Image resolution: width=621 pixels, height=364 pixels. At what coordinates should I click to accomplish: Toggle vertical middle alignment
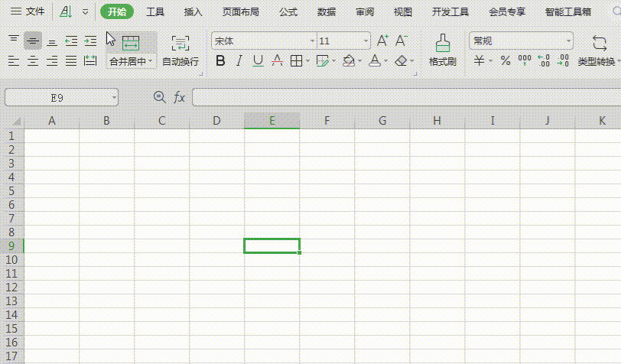(x=33, y=41)
